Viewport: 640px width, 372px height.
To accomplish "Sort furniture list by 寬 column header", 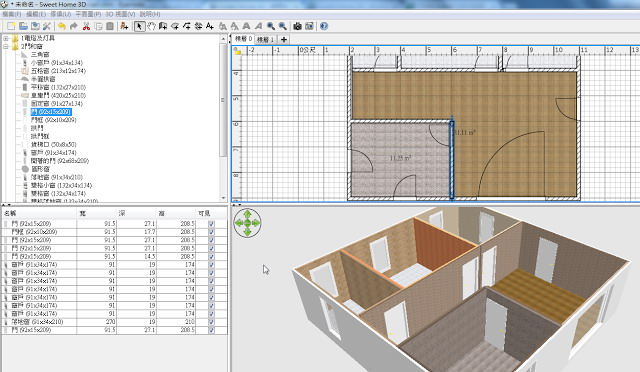I will point(97,214).
